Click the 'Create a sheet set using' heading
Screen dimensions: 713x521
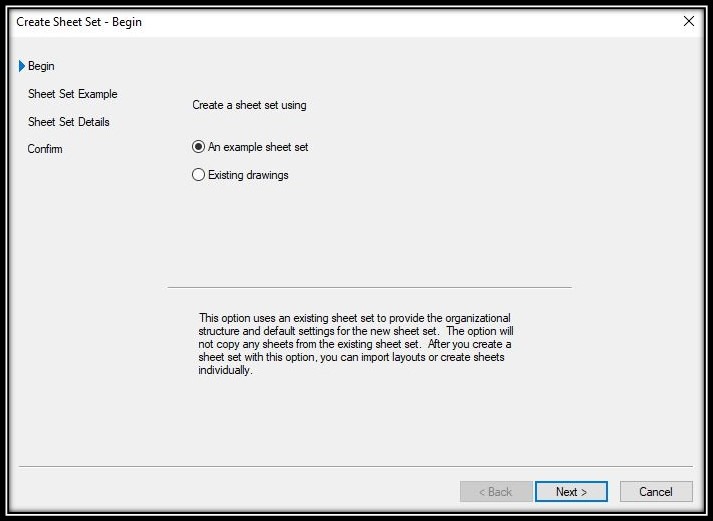click(x=249, y=105)
